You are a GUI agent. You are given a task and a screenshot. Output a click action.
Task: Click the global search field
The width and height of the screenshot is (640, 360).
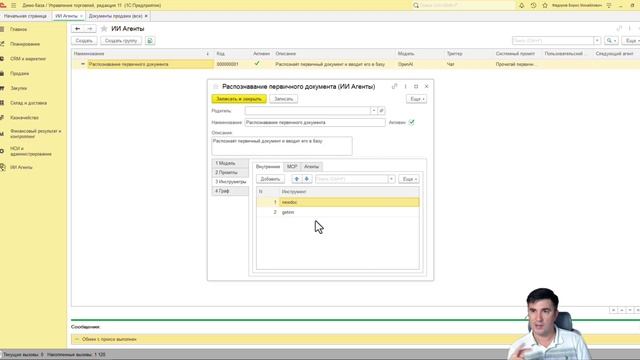point(465,5)
